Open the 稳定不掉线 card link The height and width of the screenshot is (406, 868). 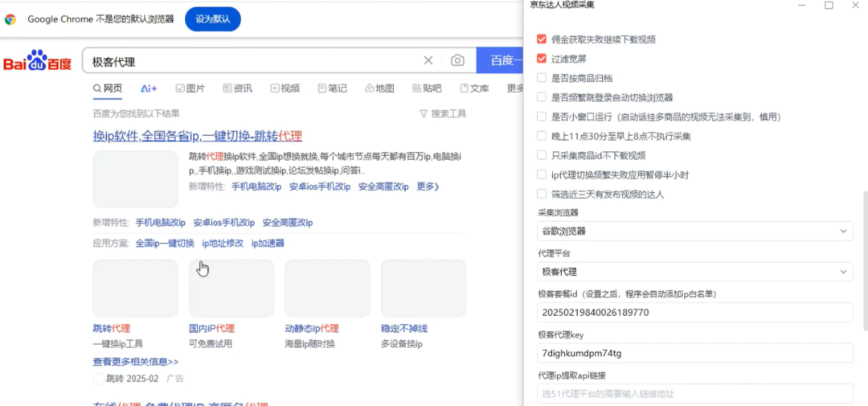coord(404,329)
